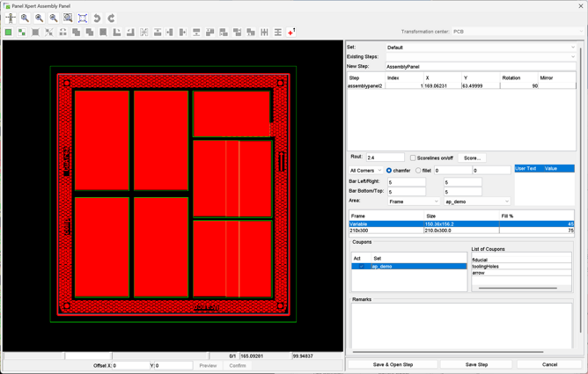Open the Set dropdown showing Default
The image size is (588, 374).
(x=481, y=48)
